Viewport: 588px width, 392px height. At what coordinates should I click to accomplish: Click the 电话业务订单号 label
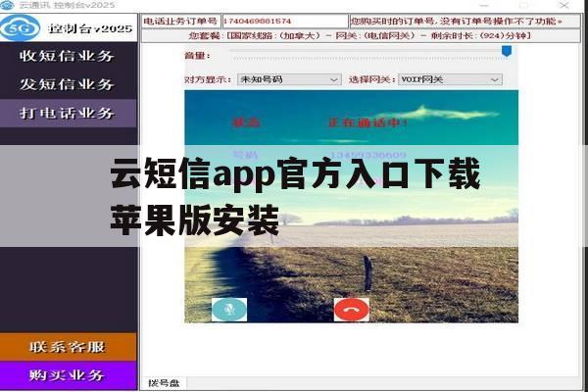click(180, 21)
